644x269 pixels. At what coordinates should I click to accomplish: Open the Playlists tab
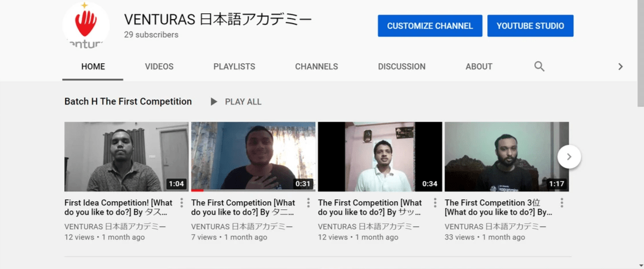tap(234, 67)
